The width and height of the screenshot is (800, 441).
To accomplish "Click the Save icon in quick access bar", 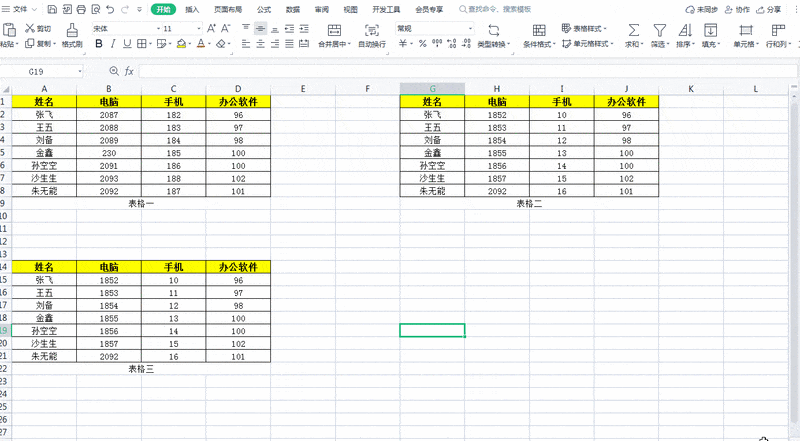I will click(52, 9).
